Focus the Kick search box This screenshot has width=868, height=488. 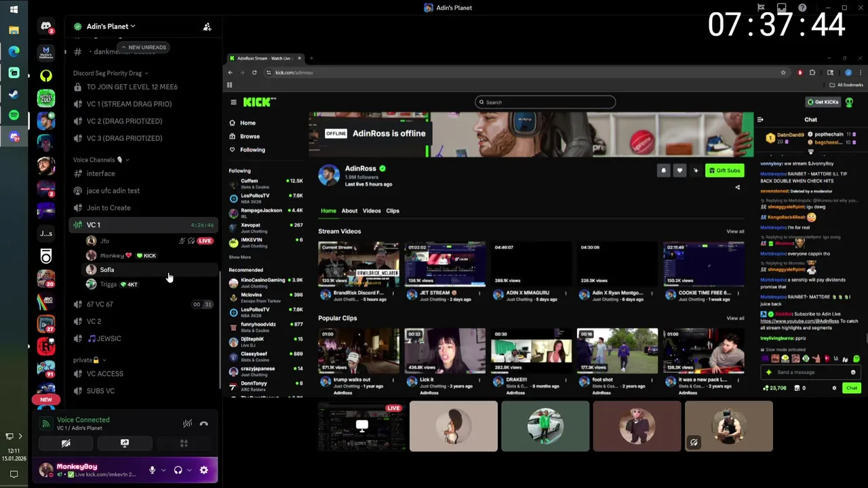(545, 102)
